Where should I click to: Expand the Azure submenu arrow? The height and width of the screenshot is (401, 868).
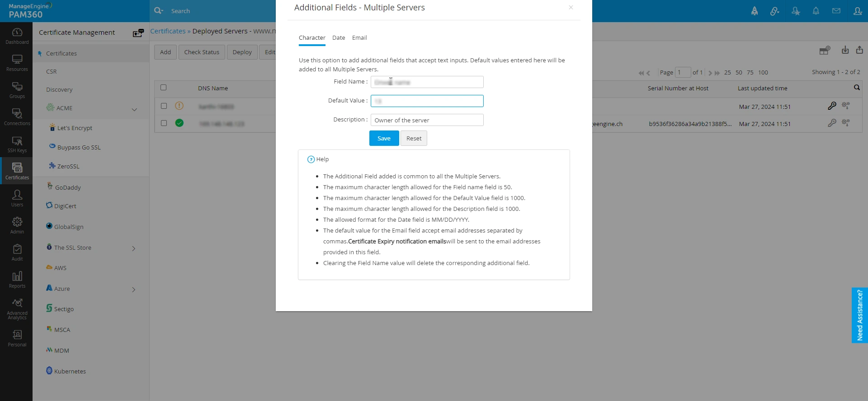click(x=134, y=289)
